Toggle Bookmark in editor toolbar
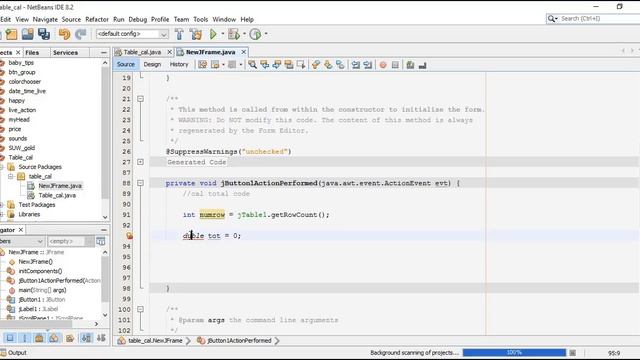 [x=340, y=64]
